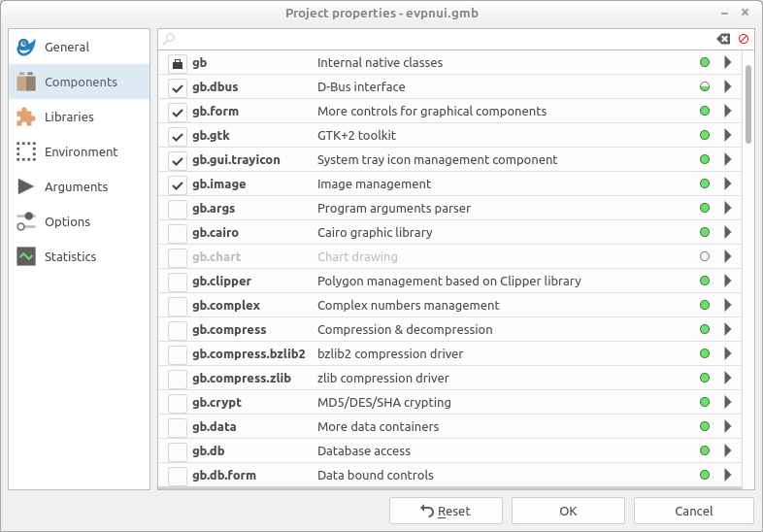Click the Statistics graph icon in sidebar
Image resolution: width=763 pixels, height=532 pixels.
coord(26,257)
